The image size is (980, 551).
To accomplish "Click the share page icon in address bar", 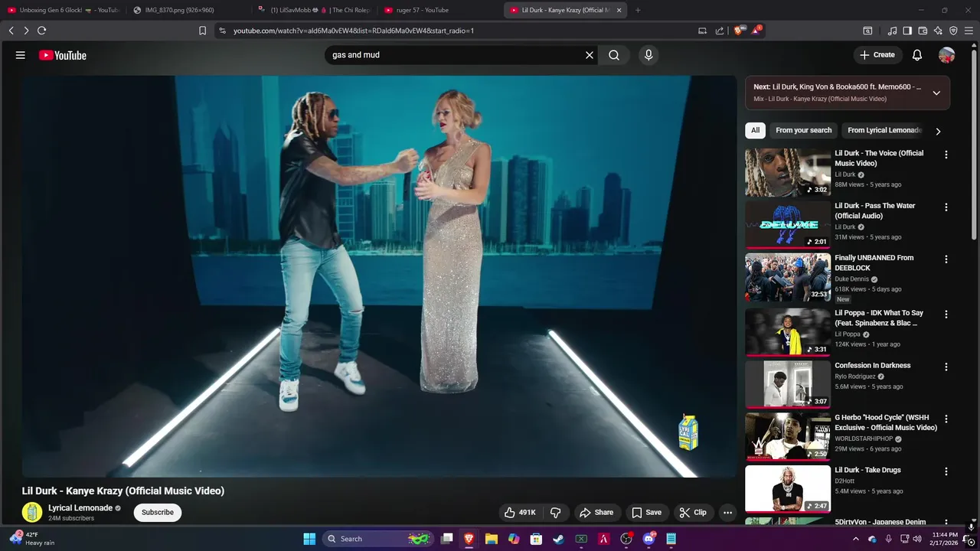I will (x=720, y=31).
